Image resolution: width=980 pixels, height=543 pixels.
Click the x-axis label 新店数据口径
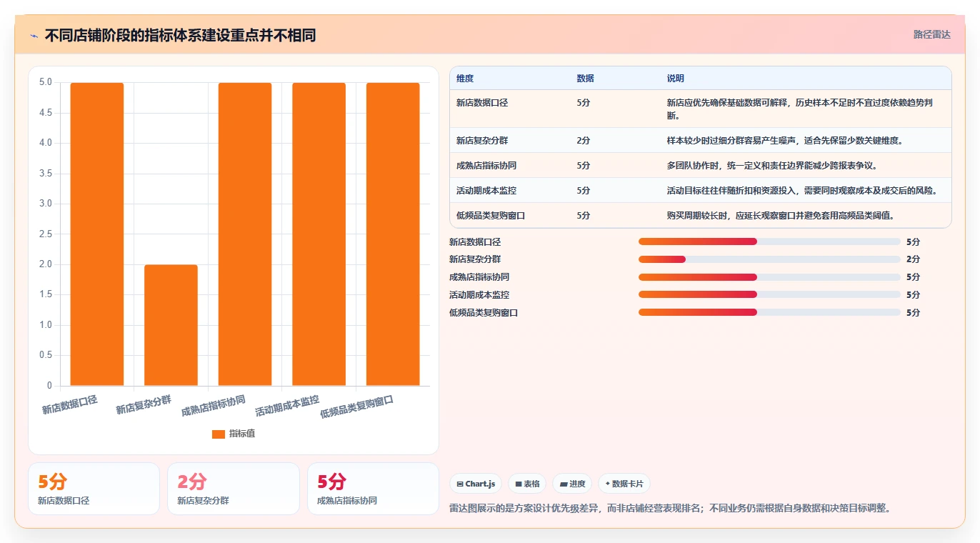pos(69,404)
